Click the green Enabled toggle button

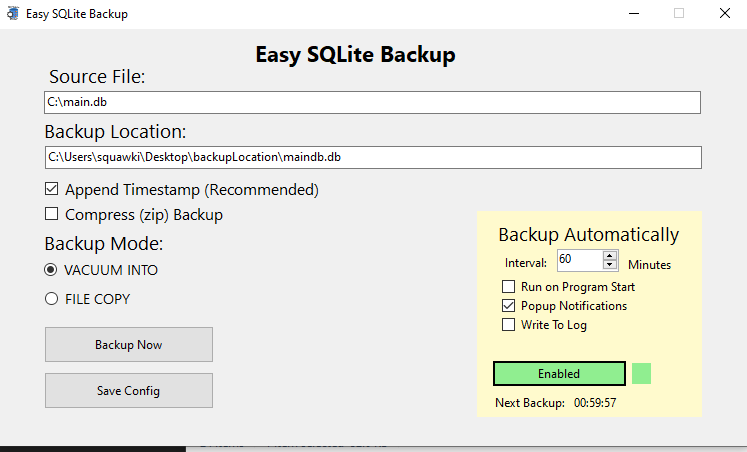[x=559, y=373]
